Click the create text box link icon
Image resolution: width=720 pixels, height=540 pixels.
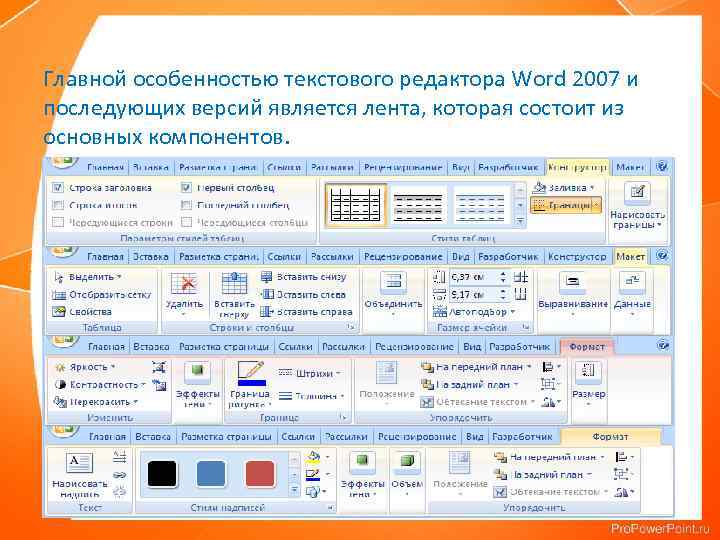pyautogui.click(x=119, y=475)
